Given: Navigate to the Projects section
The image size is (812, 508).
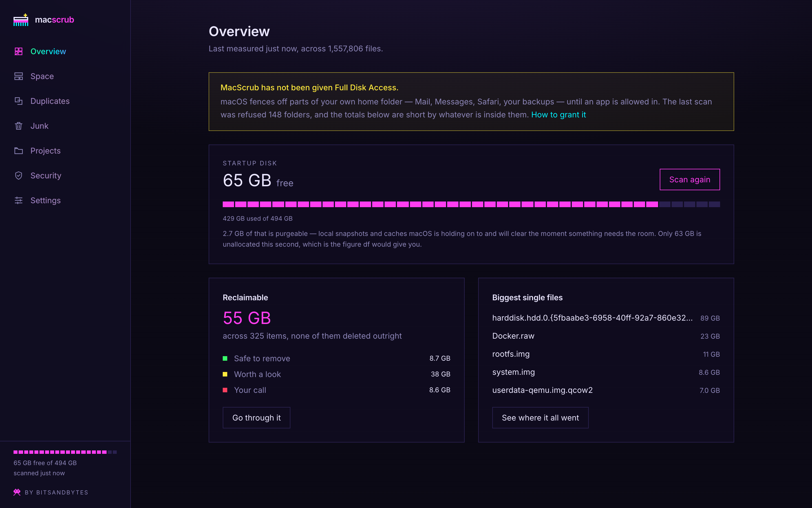Looking at the screenshot, I should pos(45,151).
